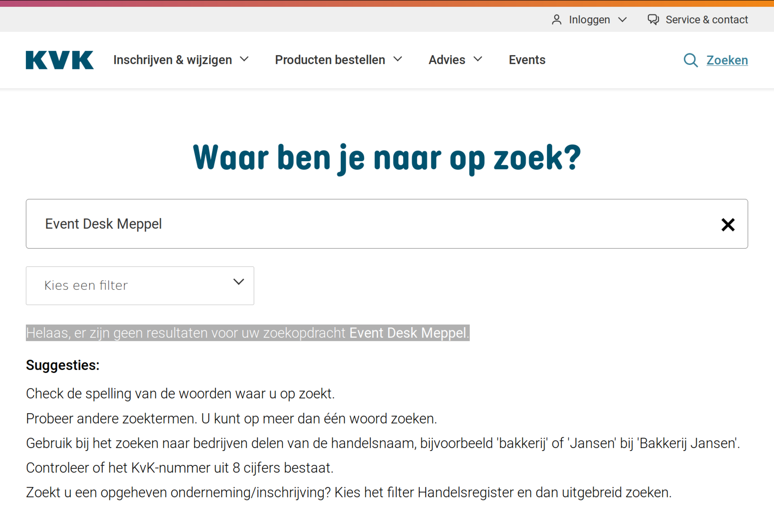Click the 'Check de spelling' suggestion
The height and width of the screenshot is (532, 774).
click(x=180, y=394)
